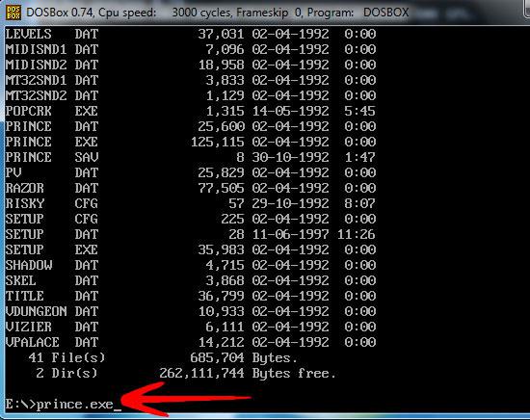Click the DOSBox window title text
Image resolution: width=530 pixels, height=420 pixels.
click(x=218, y=13)
